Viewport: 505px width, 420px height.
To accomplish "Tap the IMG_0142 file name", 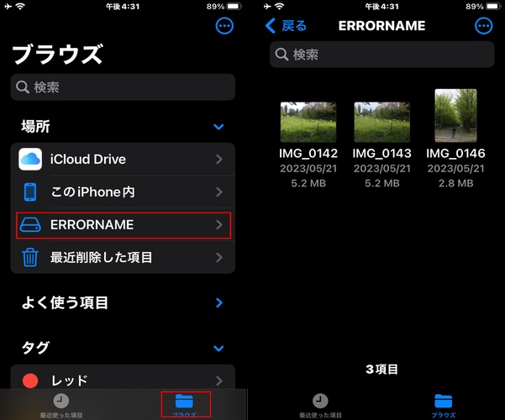I will (x=308, y=154).
